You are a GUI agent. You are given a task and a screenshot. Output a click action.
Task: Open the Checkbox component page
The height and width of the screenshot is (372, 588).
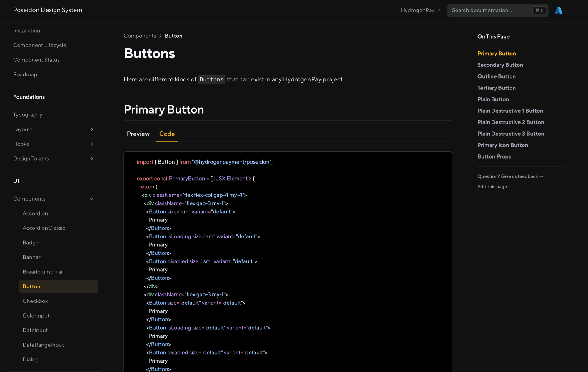[x=35, y=301]
